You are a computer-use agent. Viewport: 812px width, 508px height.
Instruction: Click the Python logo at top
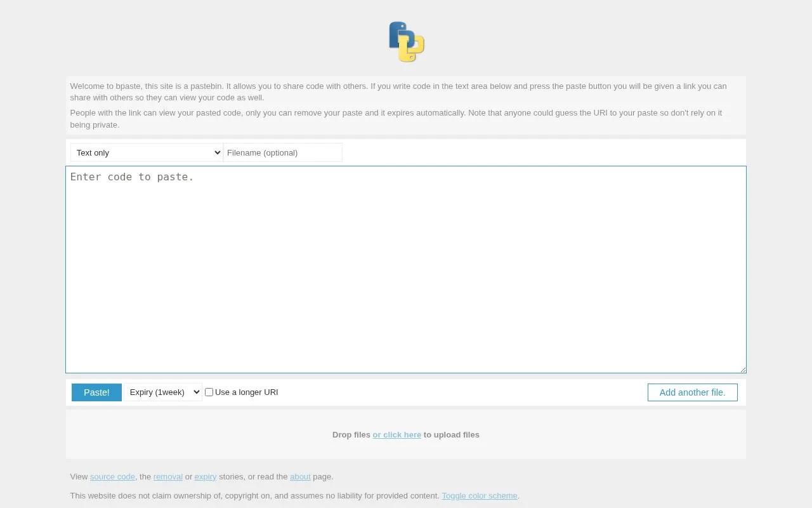406,42
